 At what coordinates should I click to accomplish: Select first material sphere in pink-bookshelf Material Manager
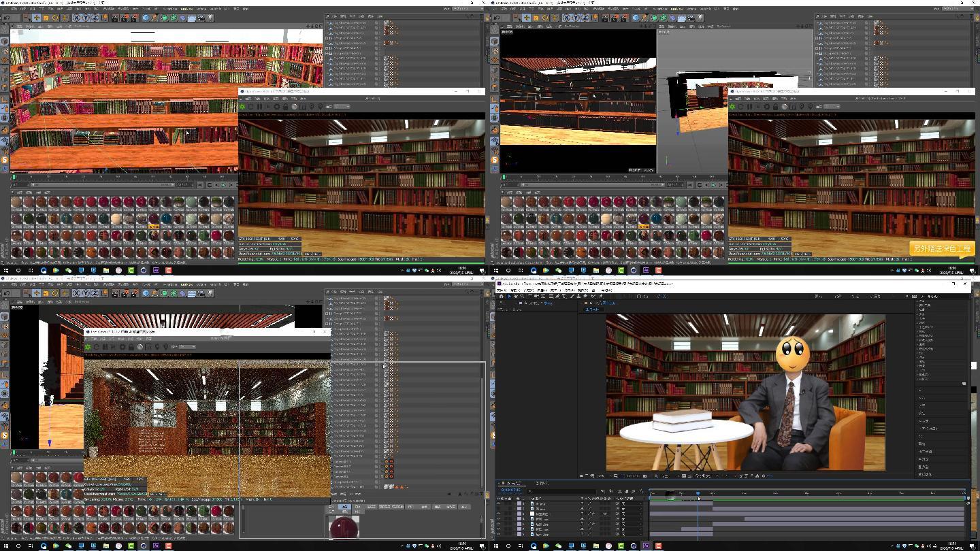pos(16,201)
